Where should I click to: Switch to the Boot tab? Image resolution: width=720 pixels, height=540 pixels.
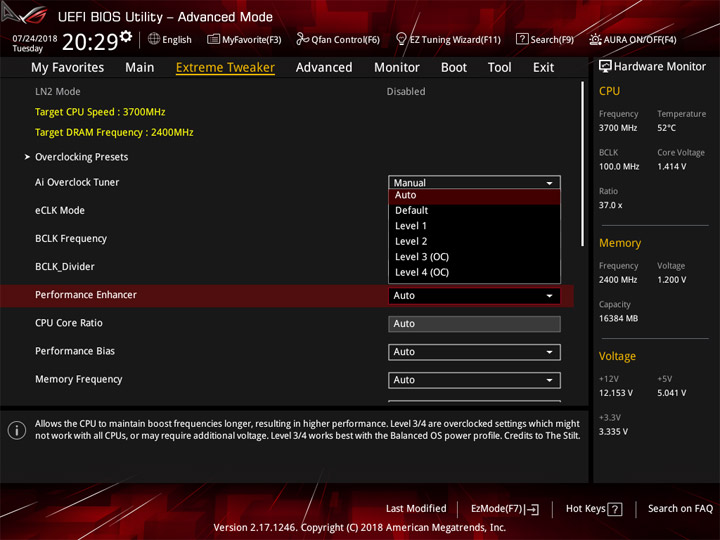(454, 68)
